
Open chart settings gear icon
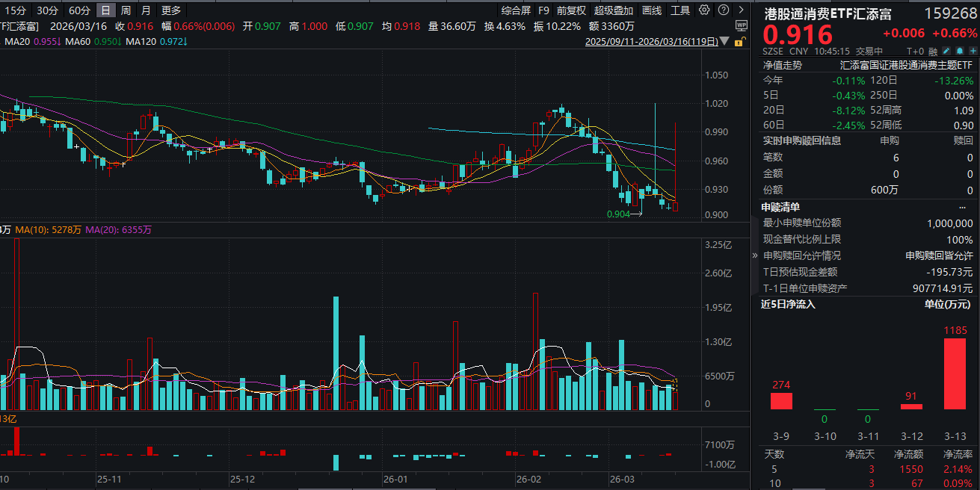[703, 10]
